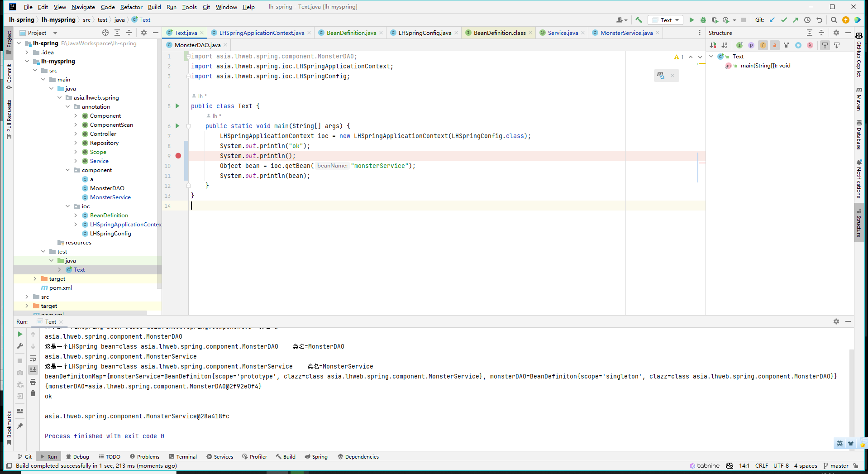
Task: Click Run with Coverage shield icon
Action: [715, 20]
